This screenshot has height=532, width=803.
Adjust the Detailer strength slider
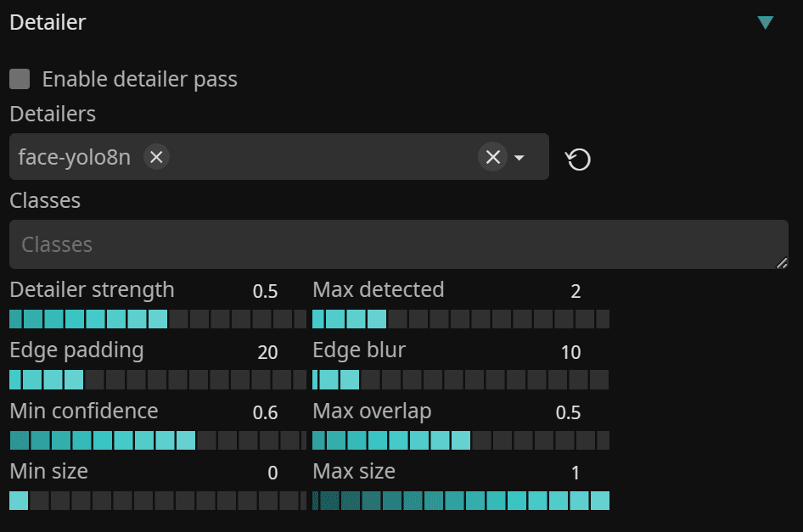pyautogui.click(x=158, y=319)
